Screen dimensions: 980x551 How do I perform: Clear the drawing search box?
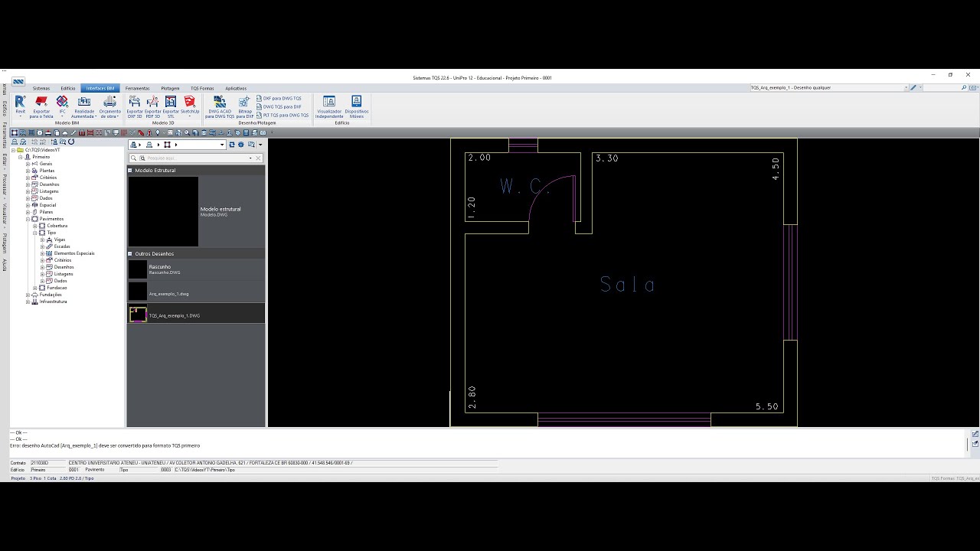258,158
